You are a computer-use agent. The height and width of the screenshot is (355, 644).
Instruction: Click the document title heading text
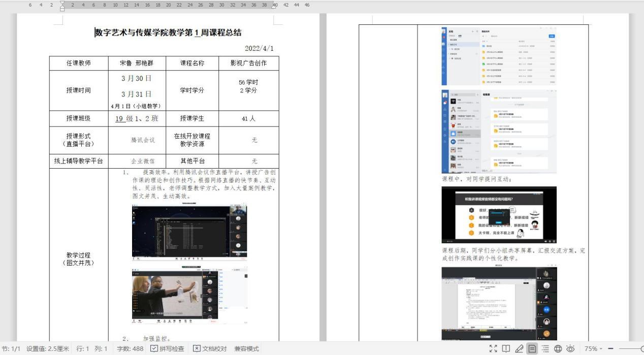tap(168, 33)
